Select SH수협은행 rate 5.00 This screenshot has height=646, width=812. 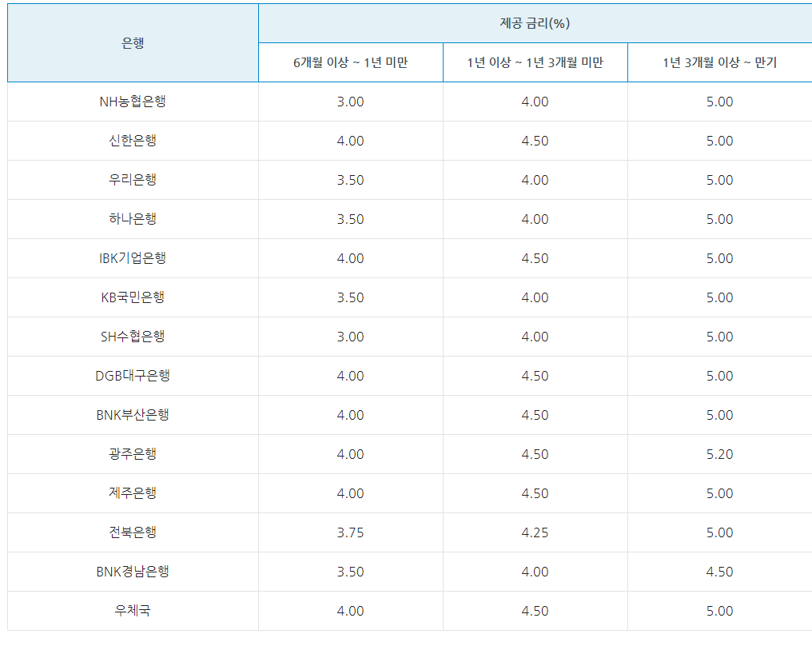720,337
